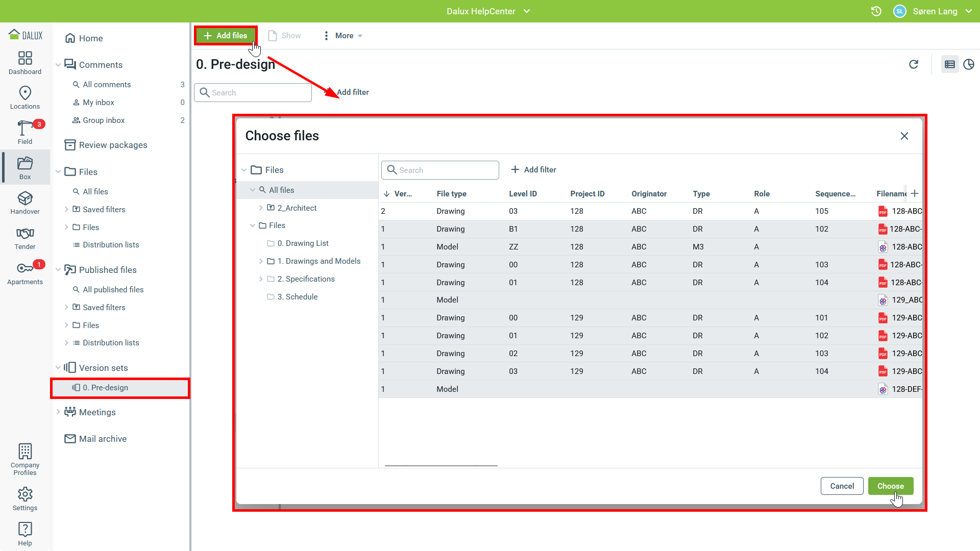Viewport: 980px width, 551px height.
Task: Click the Choose button
Action: coord(890,486)
